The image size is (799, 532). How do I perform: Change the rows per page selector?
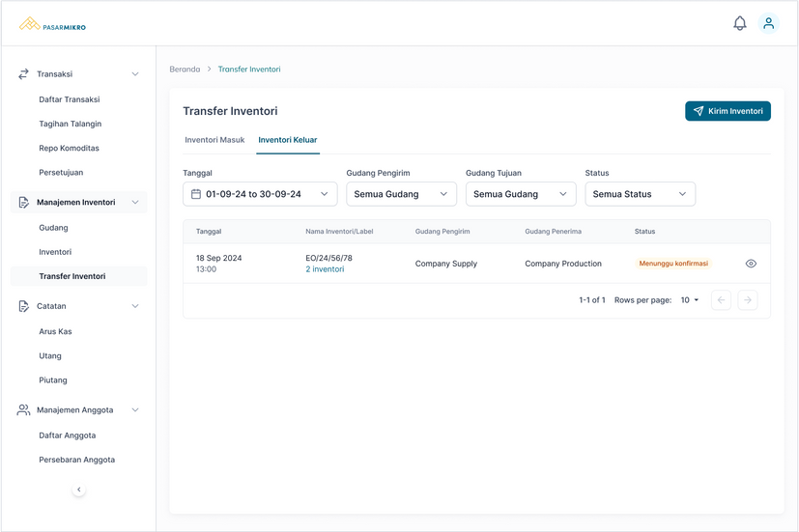[x=689, y=300]
